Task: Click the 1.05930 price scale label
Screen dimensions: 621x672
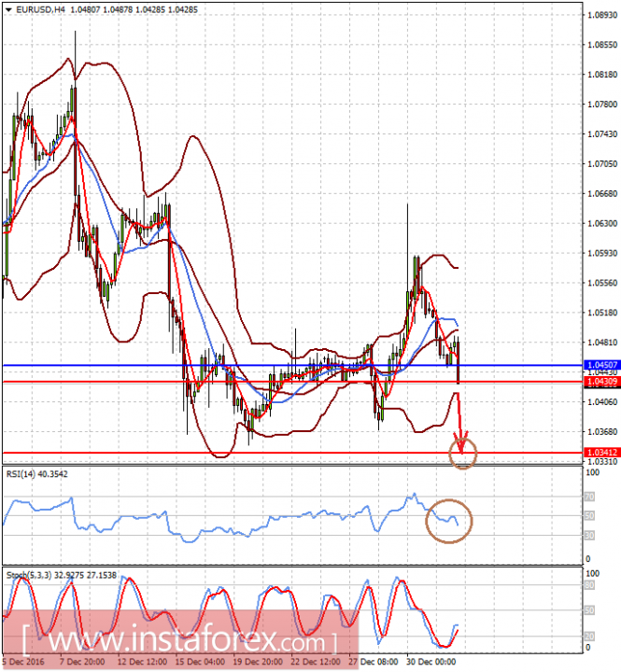Action: click(602, 253)
